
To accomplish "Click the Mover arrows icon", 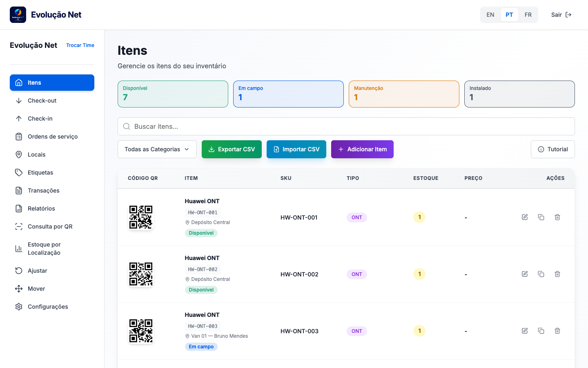I will click(19, 289).
